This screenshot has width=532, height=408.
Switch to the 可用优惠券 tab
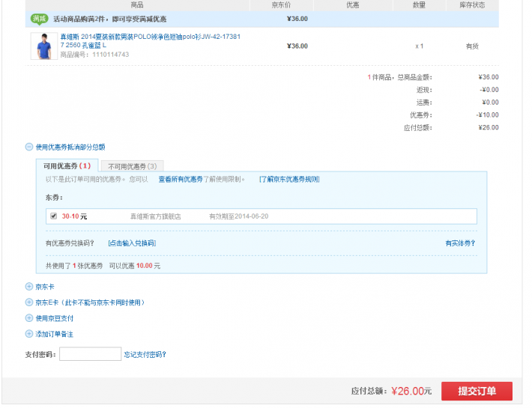point(67,166)
